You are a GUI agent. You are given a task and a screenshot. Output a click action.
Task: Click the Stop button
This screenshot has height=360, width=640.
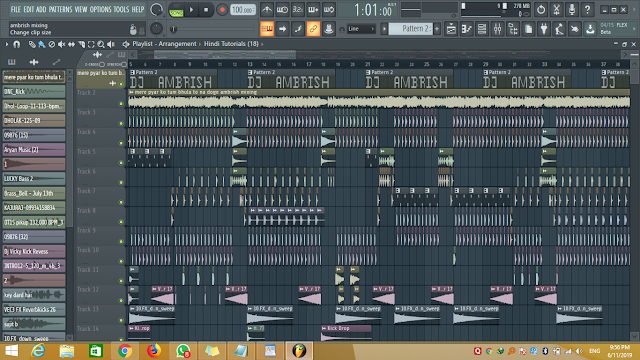pyautogui.click(x=206, y=10)
